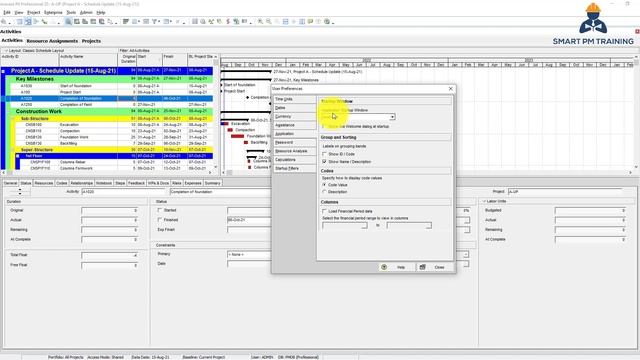Viewport: 640px width, 360px height.
Task: Click the Activity ID column header
Action: (x=30, y=59)
